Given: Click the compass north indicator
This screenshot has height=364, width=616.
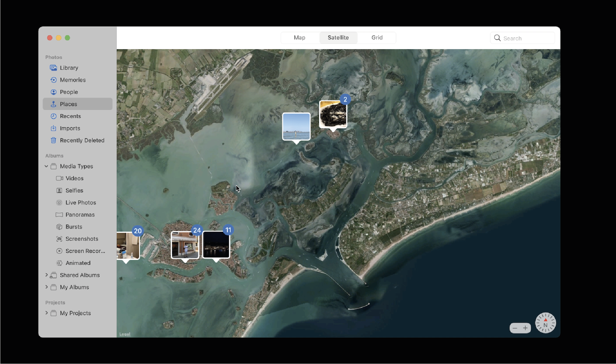Looking at the screenshot, I should click(x=545, y=323).
